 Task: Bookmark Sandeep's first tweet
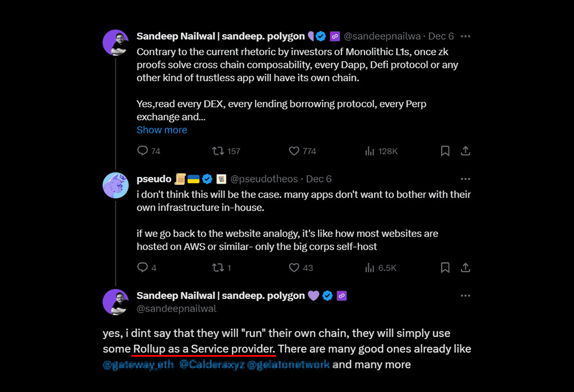click(x=445, y=151)
